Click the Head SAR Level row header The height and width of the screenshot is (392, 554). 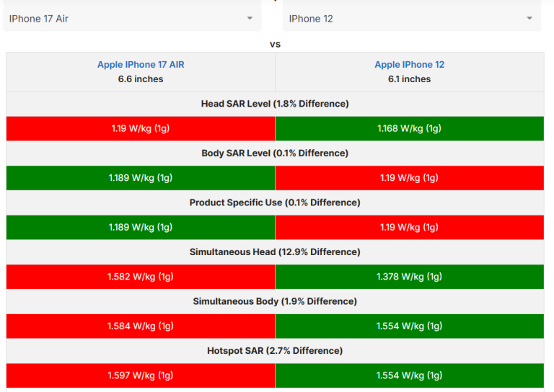(275, 104)
